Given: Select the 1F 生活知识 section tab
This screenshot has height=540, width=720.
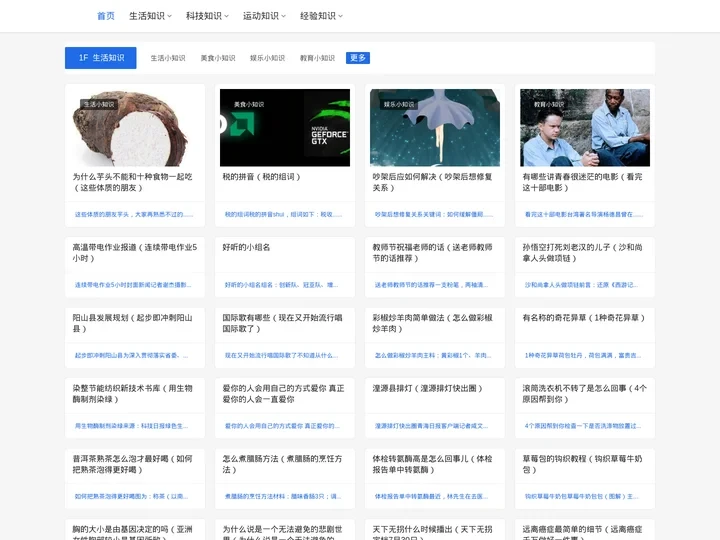Looking at the screenshot, I should point(101,58).
